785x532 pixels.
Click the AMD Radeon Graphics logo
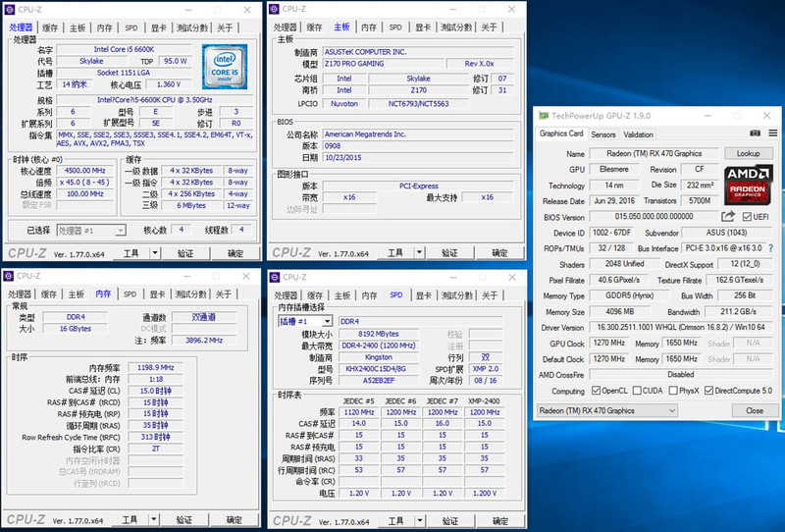748,185
